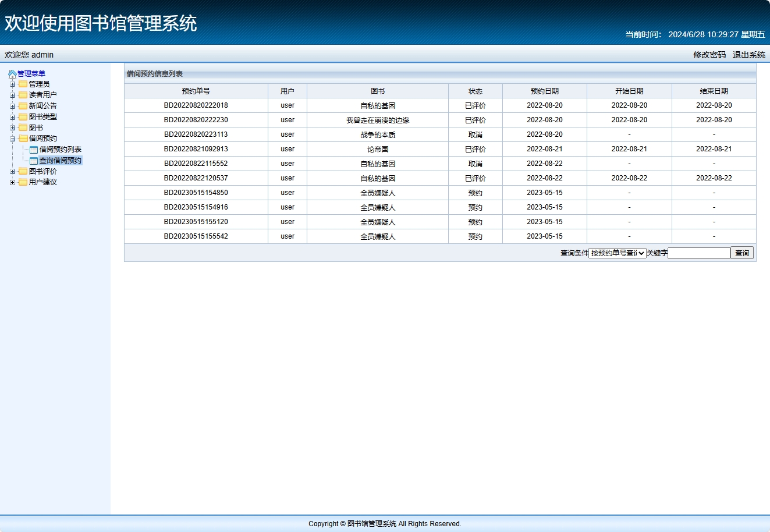Expand the 用户建议 tree node
Image resolution: width=770 pixels, height=532 pixels.
pos(12,182)
